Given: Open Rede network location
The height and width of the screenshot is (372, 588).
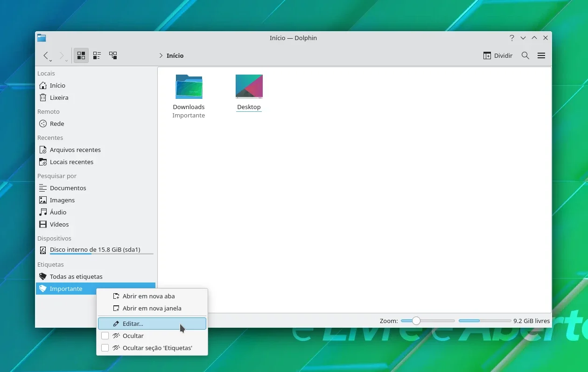Looking at the screenshot, I should (96, 124).
